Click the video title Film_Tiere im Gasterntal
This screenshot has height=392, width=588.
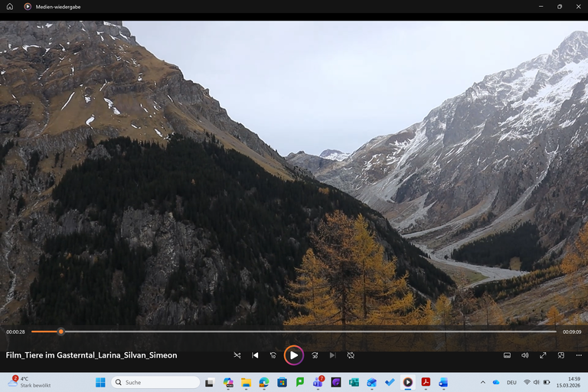[x=91, y=355]
